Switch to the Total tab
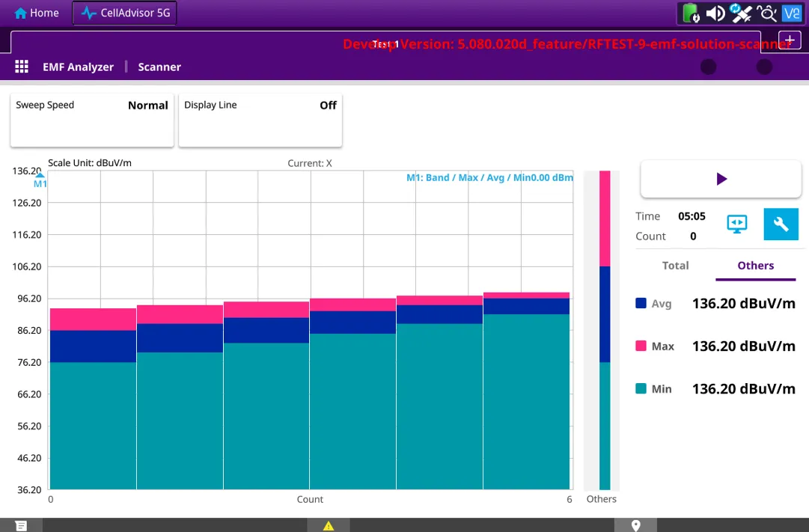The width and height of the screenshot is (809, 532). pyautogui.click(x=675, y=266)
